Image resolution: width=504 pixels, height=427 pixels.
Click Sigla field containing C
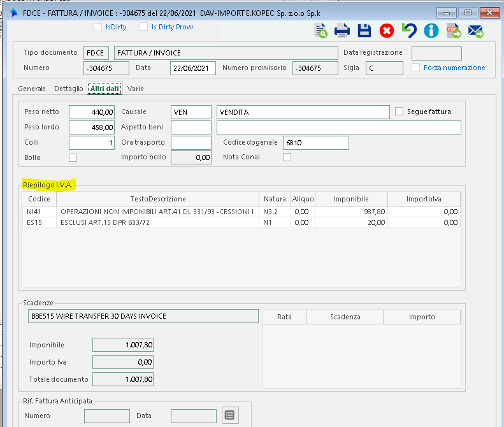(x=384, y=68)
